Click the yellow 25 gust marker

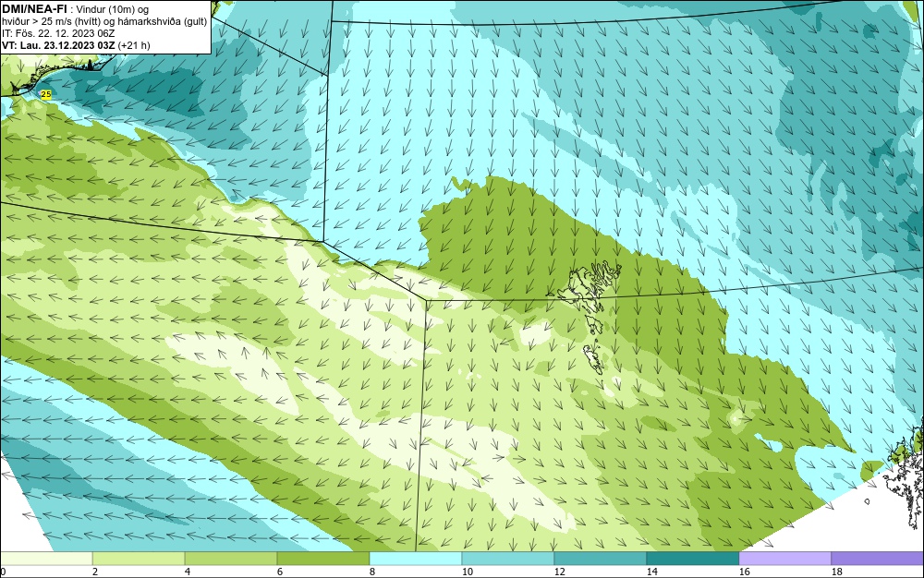[x=46, y=94]
